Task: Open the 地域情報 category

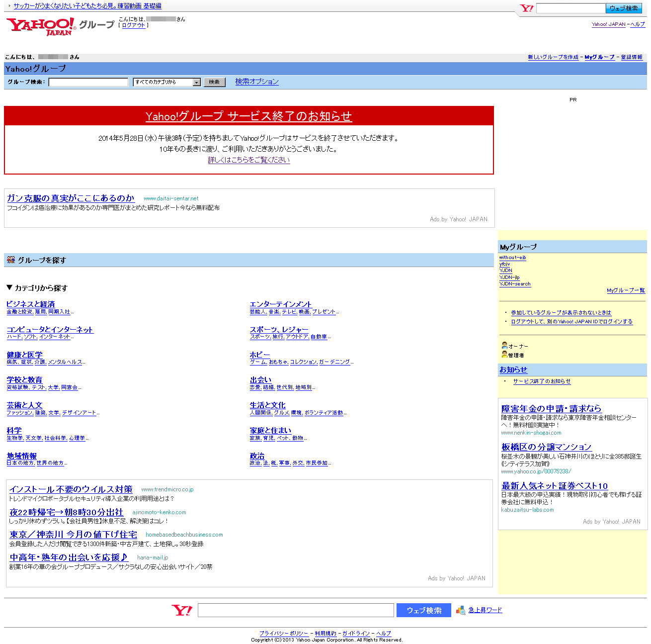Action: point(21,456)
